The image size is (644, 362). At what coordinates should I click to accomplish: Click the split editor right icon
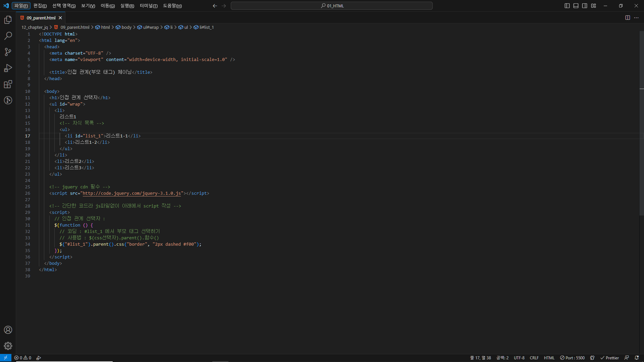pos(628,18)
